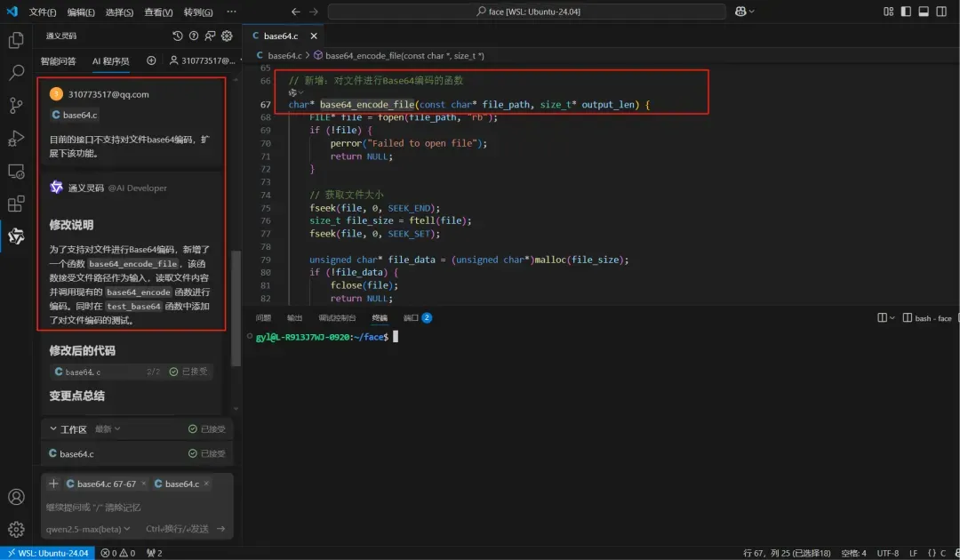Toggle the secondary side bar layout button
960x560 pixels.
pyautogui.click(x=941, y=12)
